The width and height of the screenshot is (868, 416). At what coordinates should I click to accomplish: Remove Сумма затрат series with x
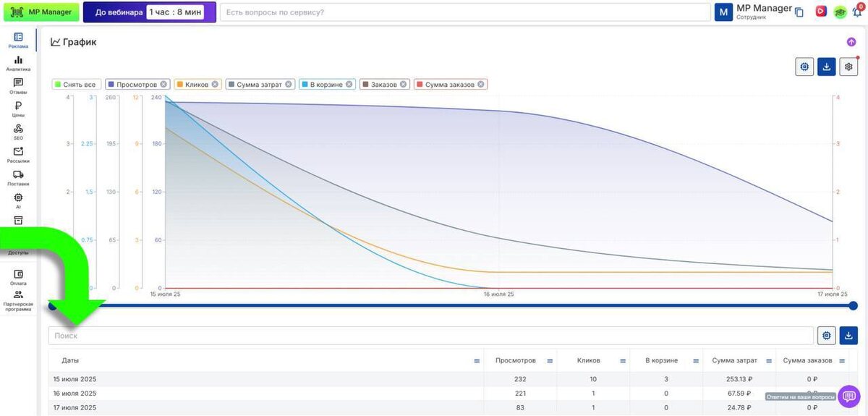(289, 85)
